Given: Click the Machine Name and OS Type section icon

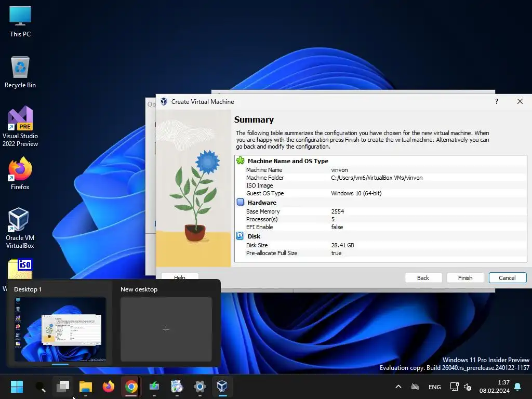Looking at the screenshot, I should tap(240, 161).
